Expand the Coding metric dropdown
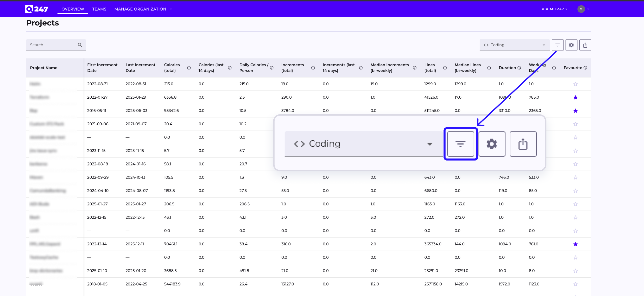The width and height of the screenshot is (644, 296). click(544, 45)
